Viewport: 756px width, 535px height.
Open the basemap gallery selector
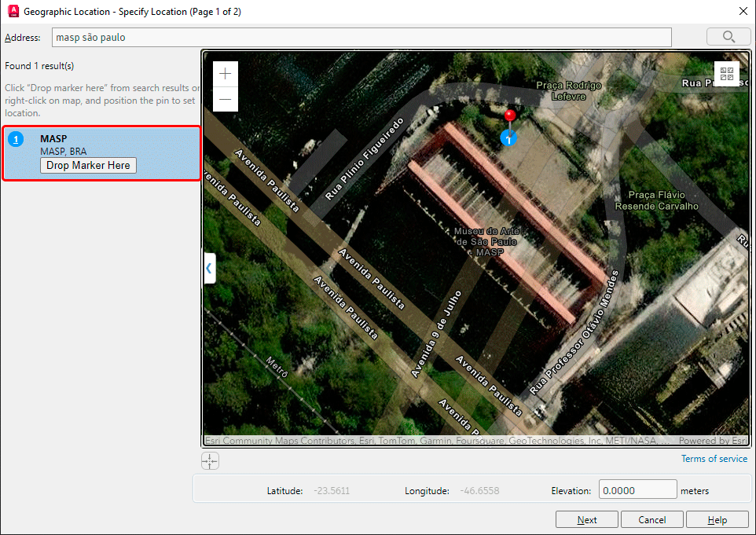[x=728, y=73]
